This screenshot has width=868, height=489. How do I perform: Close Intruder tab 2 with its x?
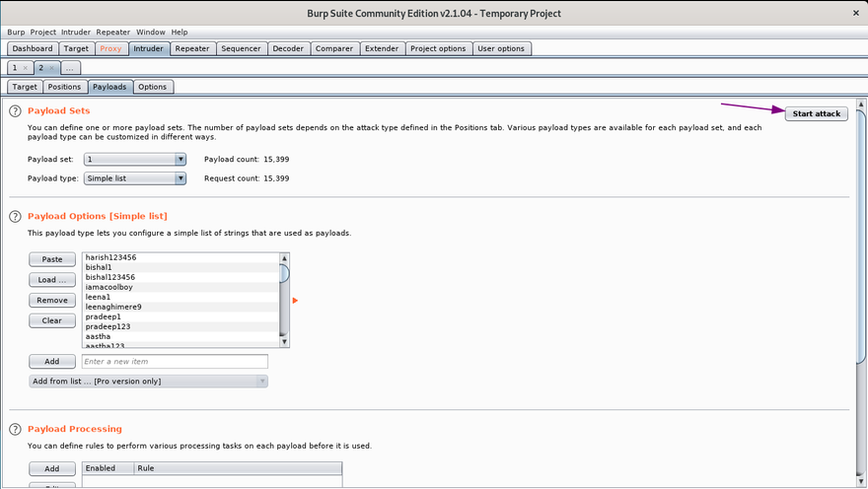(x=51, y=68)
